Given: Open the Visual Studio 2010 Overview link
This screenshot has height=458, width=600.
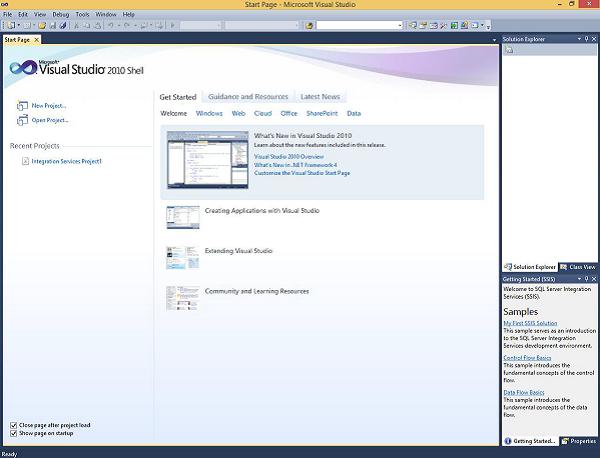Looking at the screenshot, I should [x=288, y=157].
